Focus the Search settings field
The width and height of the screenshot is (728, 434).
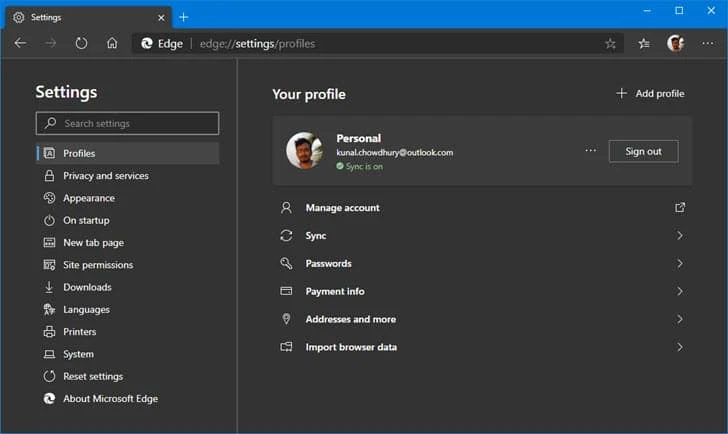127,123
